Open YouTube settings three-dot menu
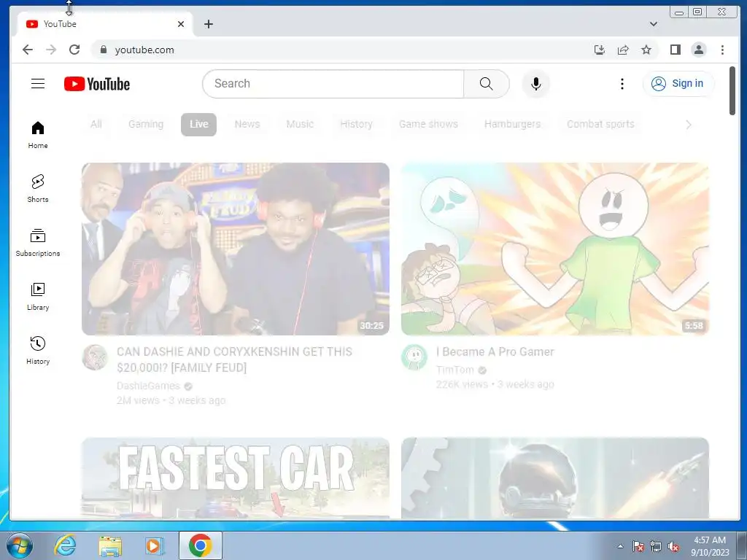The height and width of the screenshot is (560, 747). (622, 84)
